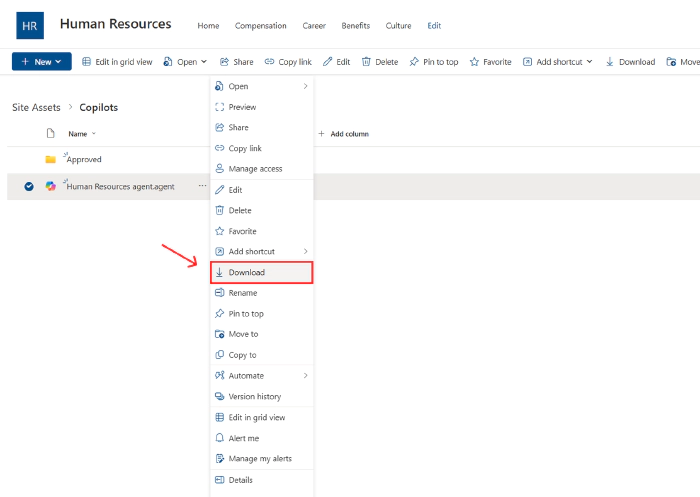The height and width of the screenshot is (497, 700).
Task: Choose Delete from context menu
Action: pyautogui.click(x=262, y=210)
